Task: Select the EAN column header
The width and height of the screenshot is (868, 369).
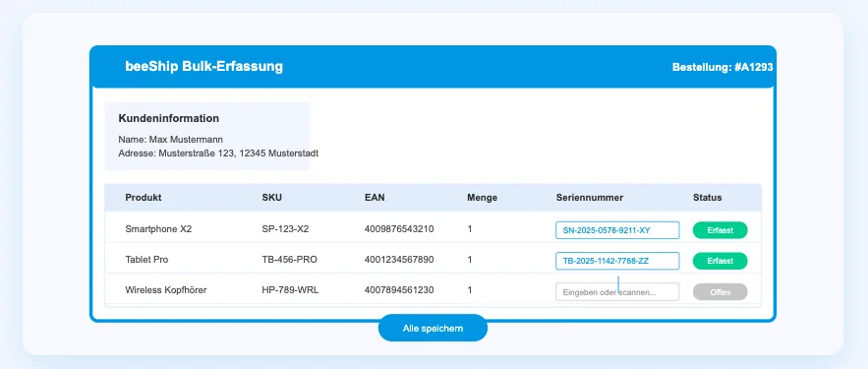Action: point(375,197)
